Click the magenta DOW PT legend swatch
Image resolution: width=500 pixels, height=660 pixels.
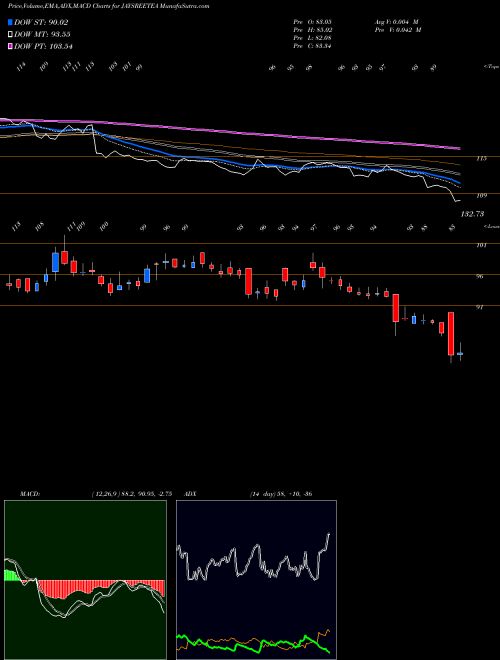click(10, 46)
